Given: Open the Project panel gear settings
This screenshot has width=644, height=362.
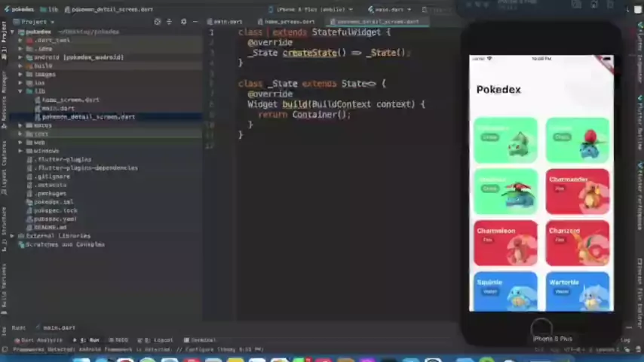Looking at the screenshot, I should 183,22.
